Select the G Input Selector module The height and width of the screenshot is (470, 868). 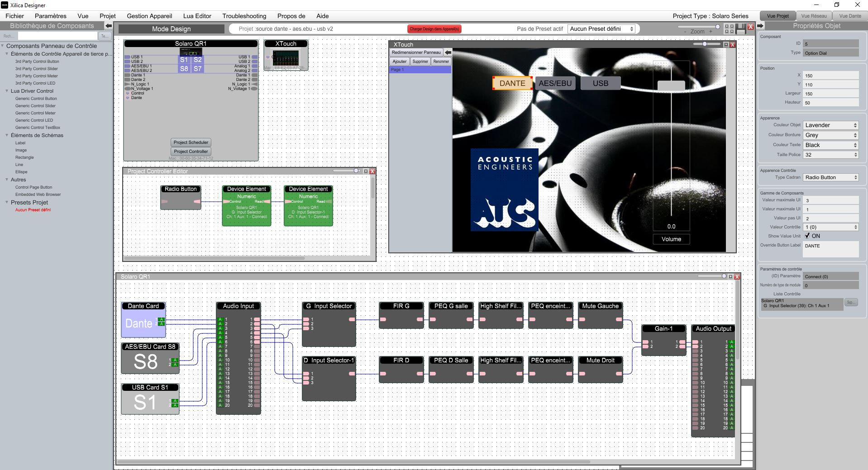pyautogui.click(x=329, y=324)
